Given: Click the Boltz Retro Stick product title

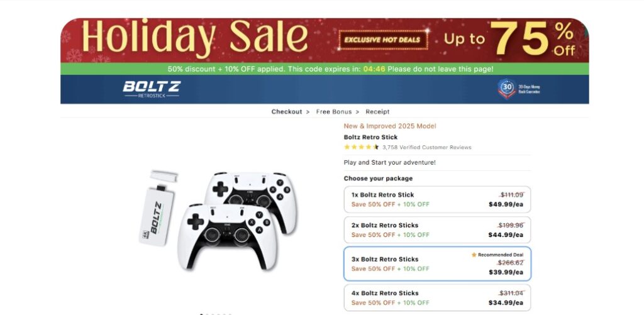Looking at the screenshot, I should click(x=370, y=137).
